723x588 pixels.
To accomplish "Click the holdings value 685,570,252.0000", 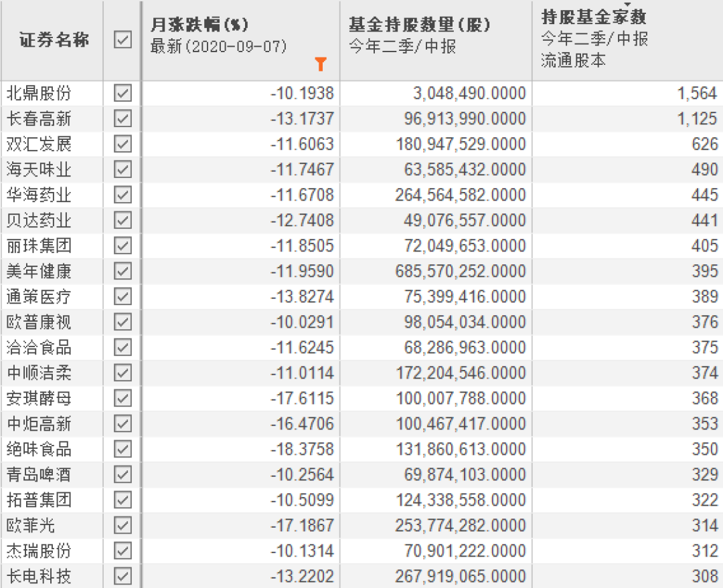I will [x=461, y=270].
